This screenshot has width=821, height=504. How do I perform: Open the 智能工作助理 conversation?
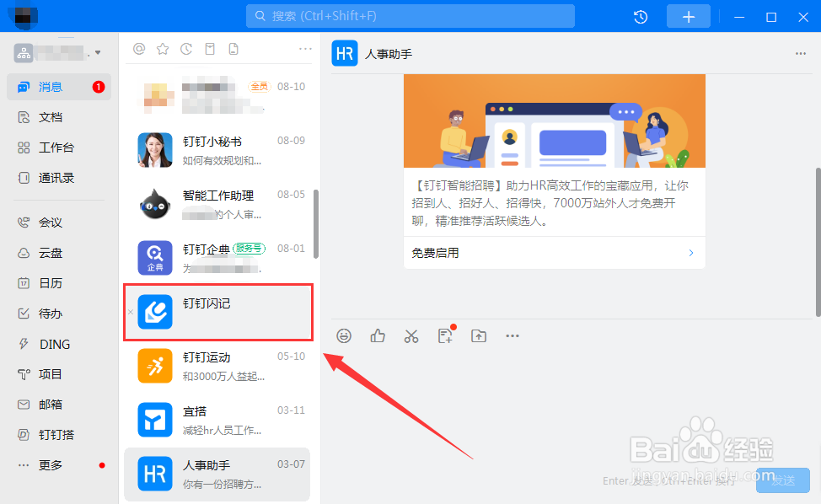(x=217, y=204)
